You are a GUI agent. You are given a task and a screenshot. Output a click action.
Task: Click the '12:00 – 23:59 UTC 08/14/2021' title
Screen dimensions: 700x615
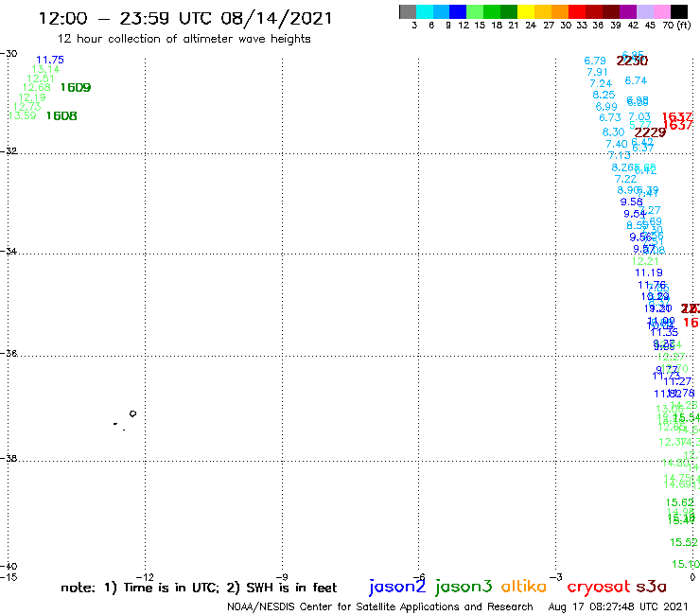tap(185, 18)
